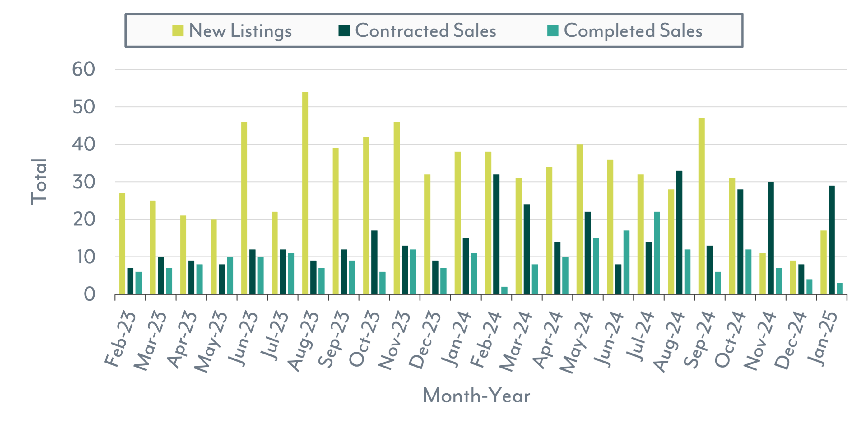
Task: Select the Total y-axis title
Action: (39, 181)
